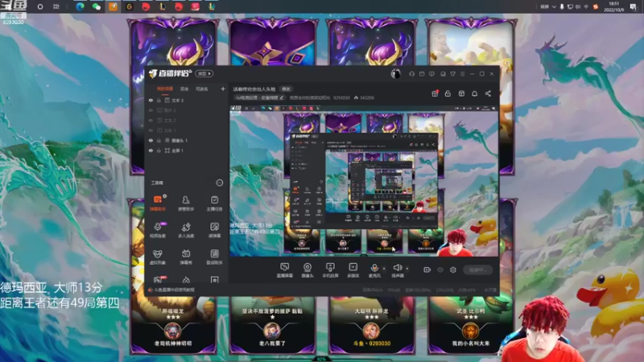The width and height of the screenshot is (644, 362).
Task: Open the 视频连麦 tool
Action: coord(158,230)
